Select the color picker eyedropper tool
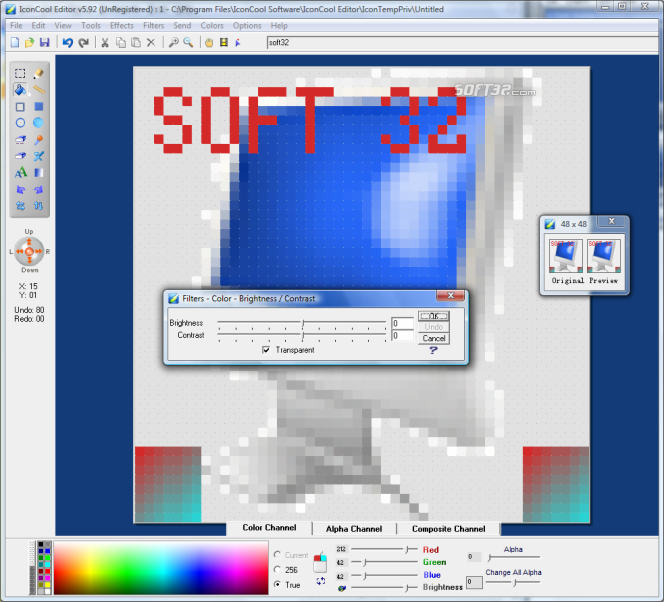Screen dimensions: 664x602 [39, 140]
